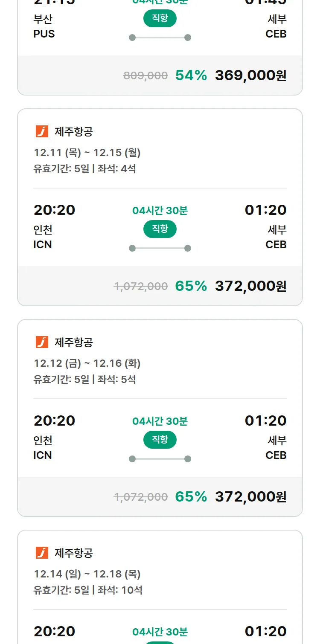
Task: Tap the PUS departure airport code
Action: [x=44, y=34]
